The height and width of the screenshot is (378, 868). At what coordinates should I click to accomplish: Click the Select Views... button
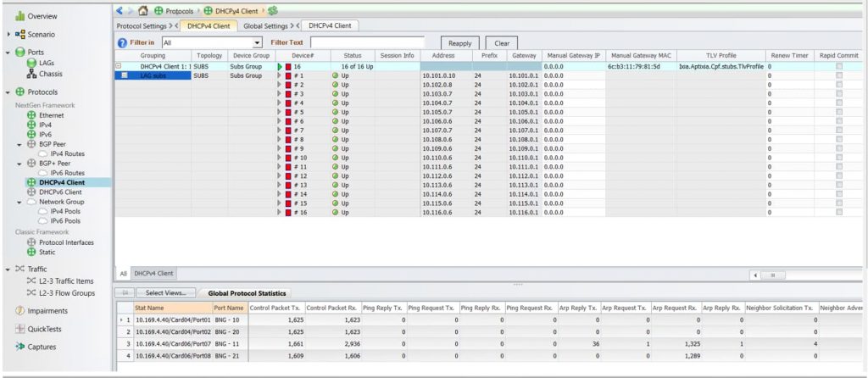point(166,293)
